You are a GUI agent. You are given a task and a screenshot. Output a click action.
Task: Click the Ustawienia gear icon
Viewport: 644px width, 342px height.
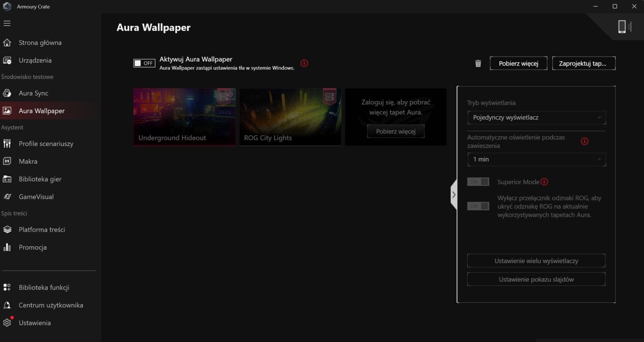click(7, 323)
